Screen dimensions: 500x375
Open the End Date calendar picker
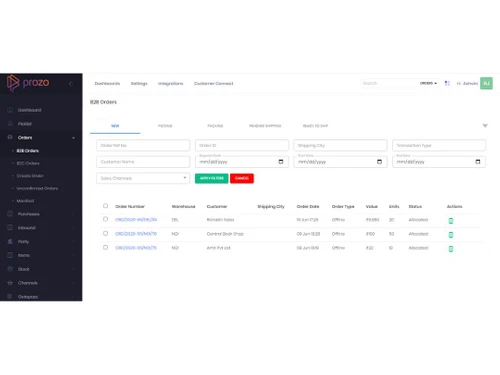478,162
